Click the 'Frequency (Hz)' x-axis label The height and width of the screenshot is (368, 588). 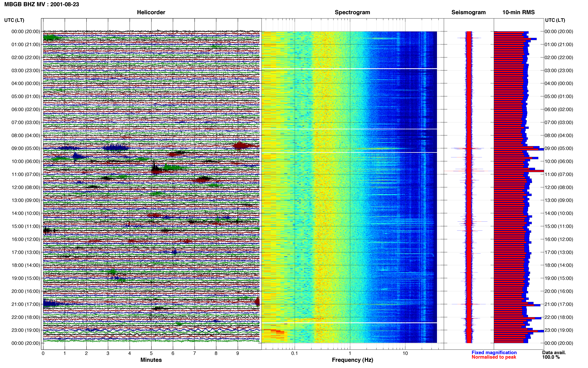(352, 360)
